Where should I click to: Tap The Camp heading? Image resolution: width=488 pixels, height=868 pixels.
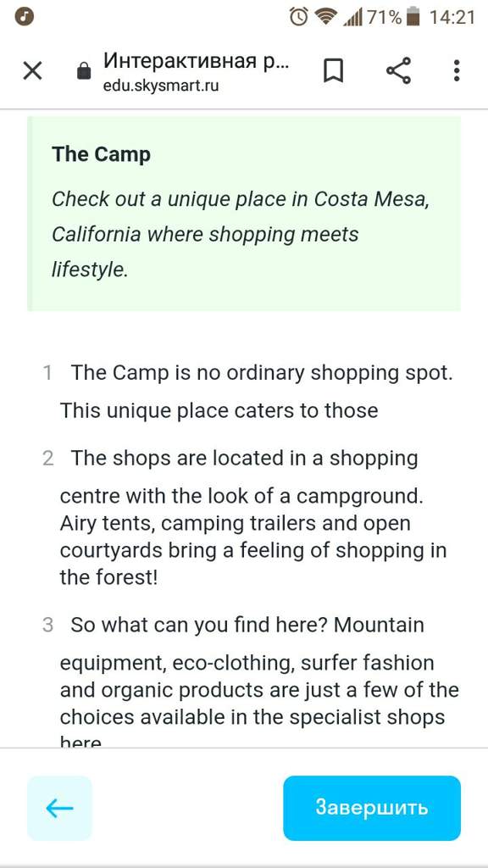tap(102, 154)
